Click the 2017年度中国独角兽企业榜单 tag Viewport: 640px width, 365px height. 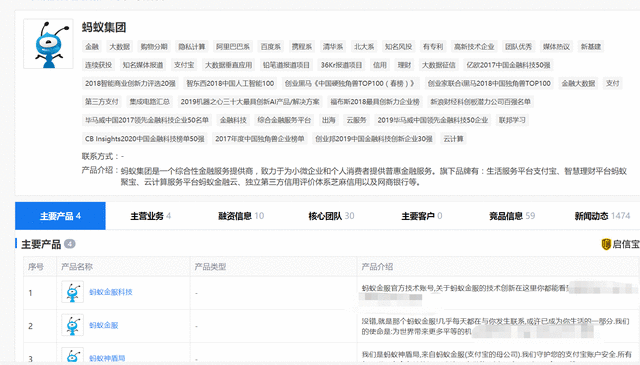[x=260, y=139]
